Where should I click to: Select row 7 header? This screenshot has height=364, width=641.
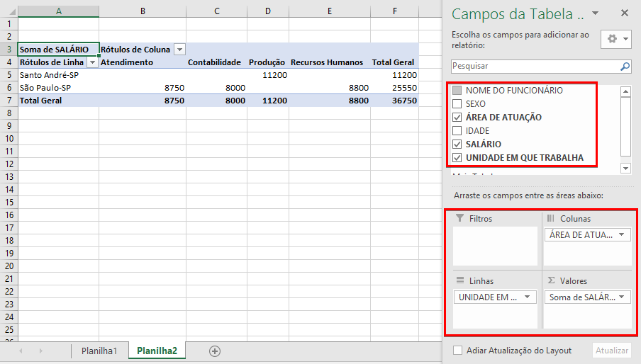coord(9,101)
